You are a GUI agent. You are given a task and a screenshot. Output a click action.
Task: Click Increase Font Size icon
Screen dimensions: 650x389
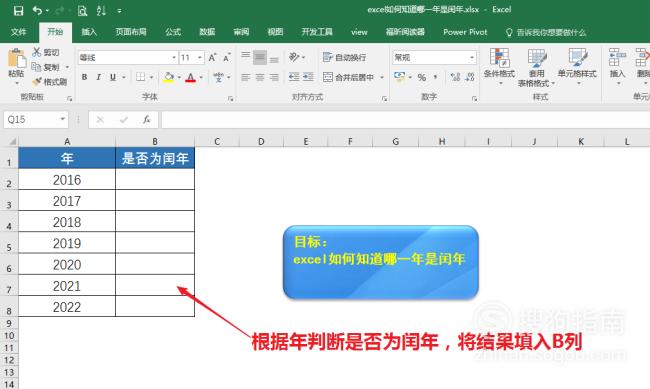click(212, 58)
